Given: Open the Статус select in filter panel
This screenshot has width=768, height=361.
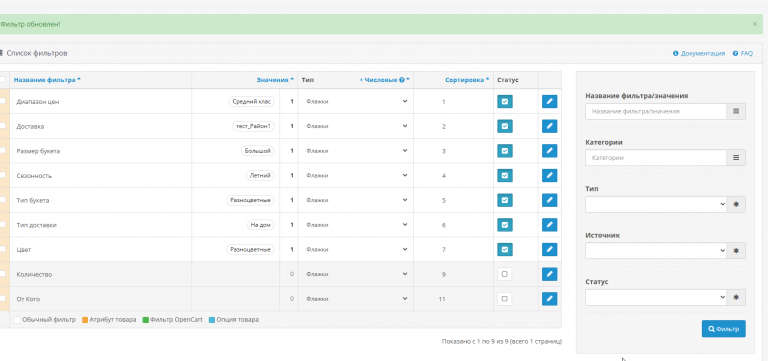Looking at the screenshot, I should click(656, 297).
